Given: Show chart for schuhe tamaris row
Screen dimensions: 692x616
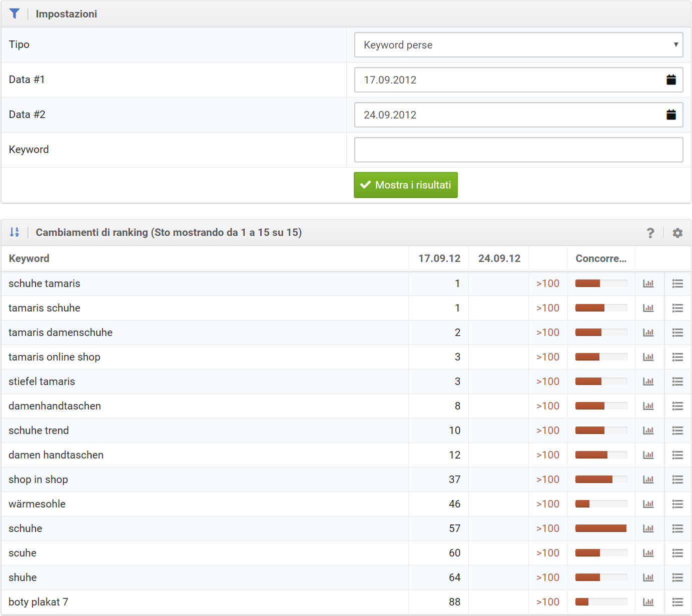Looking at the screenshot, I should (648, 283).
